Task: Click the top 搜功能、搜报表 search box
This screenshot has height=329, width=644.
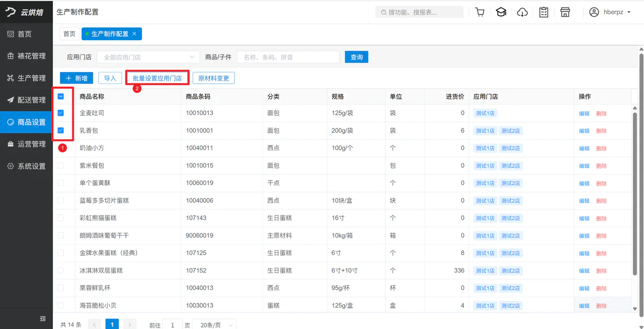Action: (419, 12)
